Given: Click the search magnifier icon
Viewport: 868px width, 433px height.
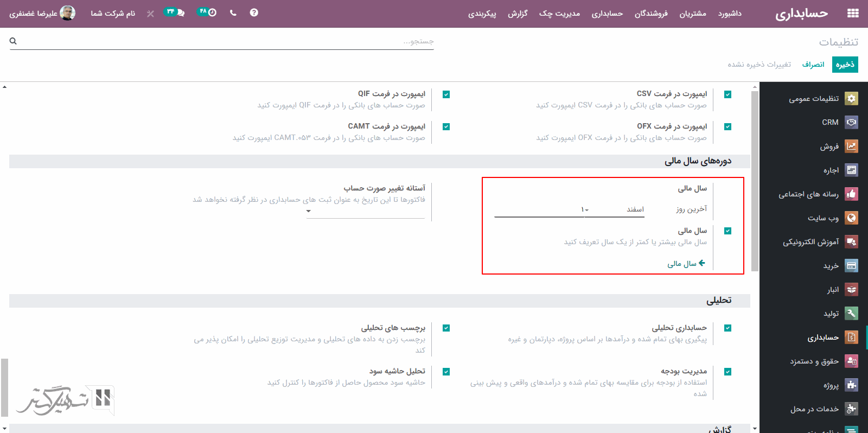Looking at the screenshot, I should click(x=13, y=41).
